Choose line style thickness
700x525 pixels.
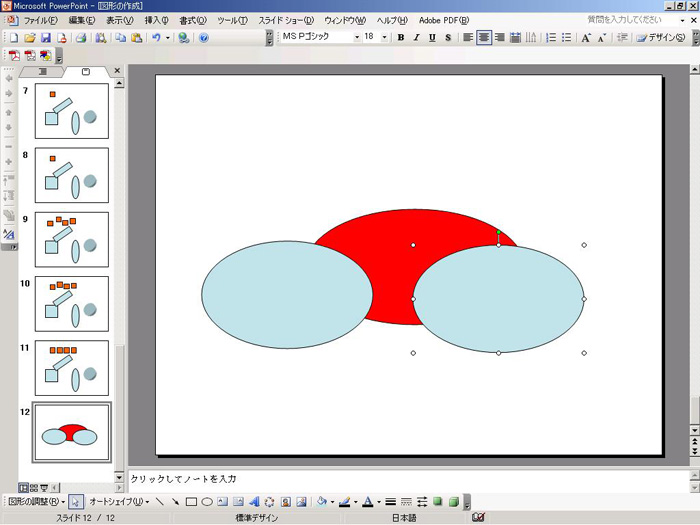[390, 502]
